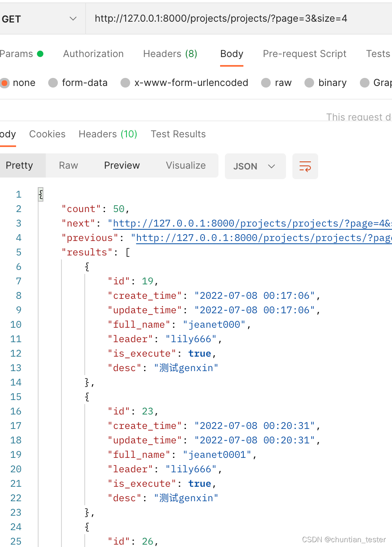Open the "previous" page URL link
The height and width of the screenshot is (547, 392).
click(261, 237)
